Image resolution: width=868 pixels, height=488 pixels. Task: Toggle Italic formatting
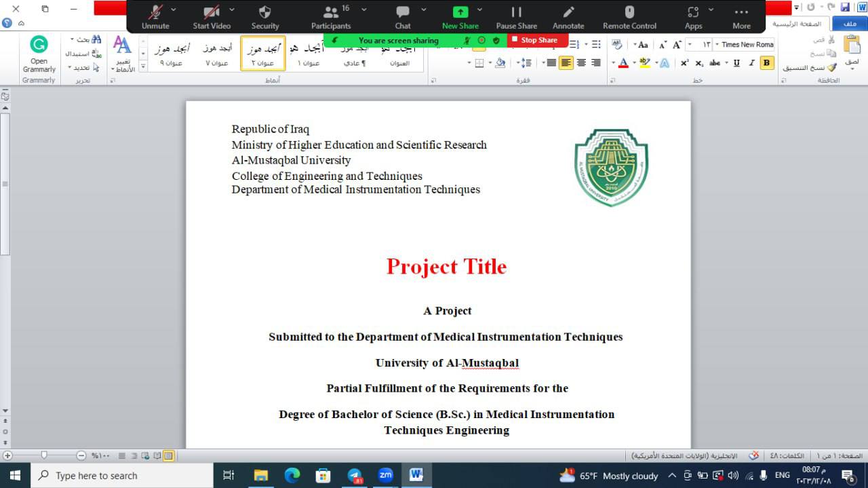pyautogui.click(x=751, y=63)
